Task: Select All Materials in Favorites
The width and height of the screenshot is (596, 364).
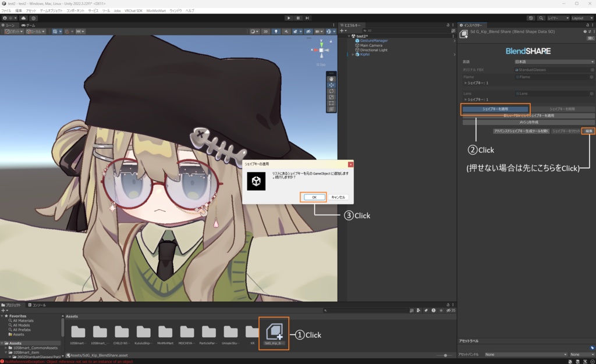Action: click(23, 321)
